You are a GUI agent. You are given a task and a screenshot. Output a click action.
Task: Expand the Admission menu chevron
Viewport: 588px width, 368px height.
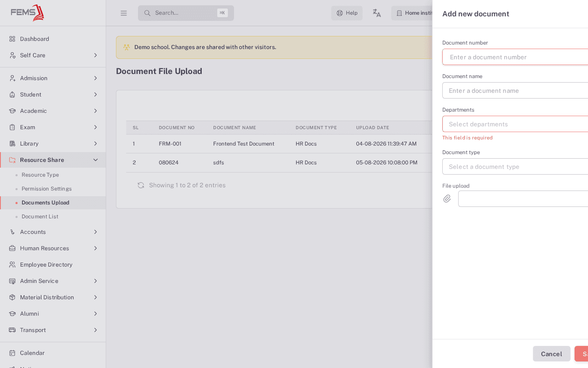tap(96, 78)
